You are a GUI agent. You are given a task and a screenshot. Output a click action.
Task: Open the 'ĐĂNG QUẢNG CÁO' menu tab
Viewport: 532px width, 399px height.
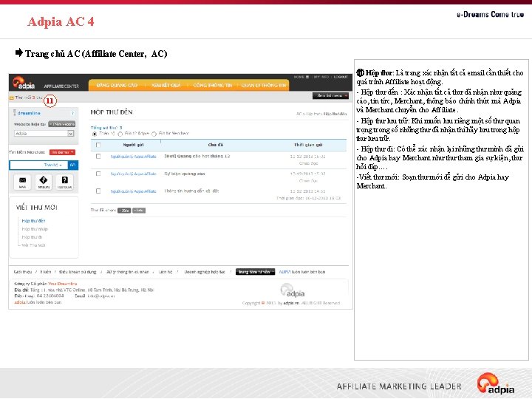pyautogui.click(x=117, y=85)
